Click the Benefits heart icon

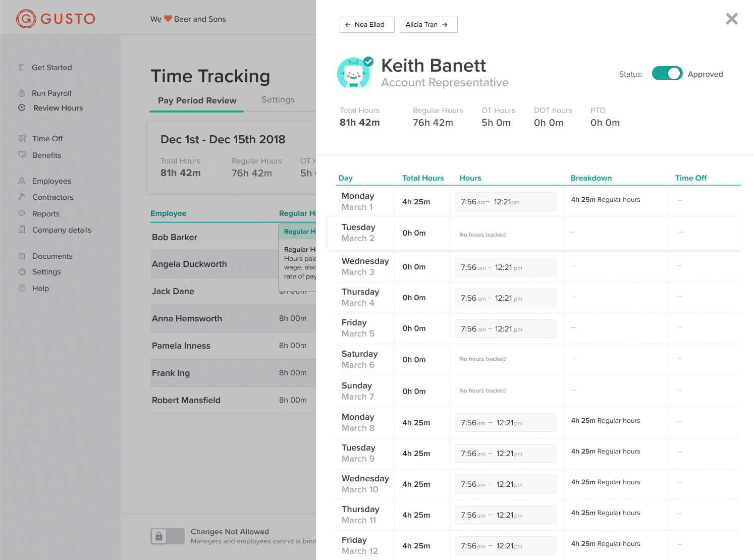pos(22,155)
